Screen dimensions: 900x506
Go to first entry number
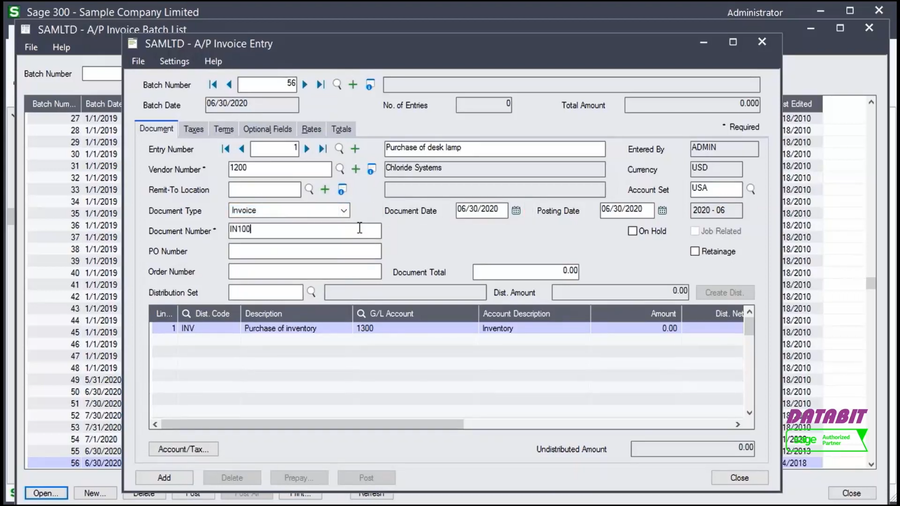tap(226, 149)
